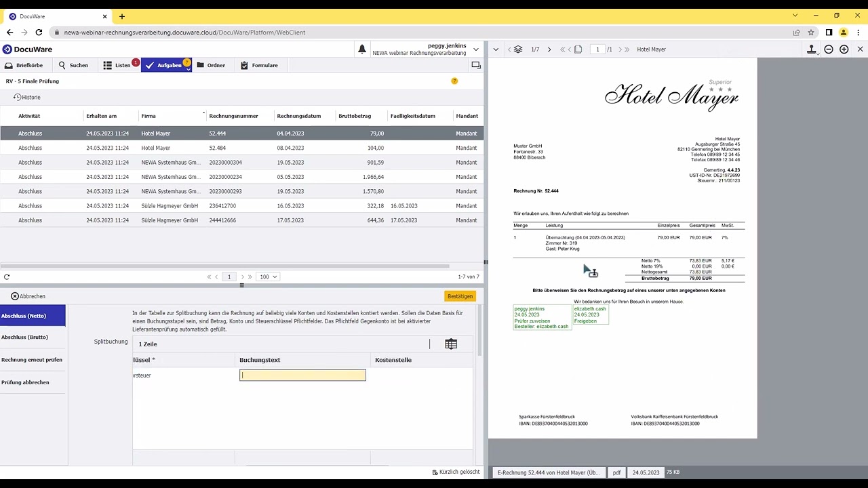Open the document stack layers icon
This screenshot has width=868, height=488.
click(x=518, y=49)
